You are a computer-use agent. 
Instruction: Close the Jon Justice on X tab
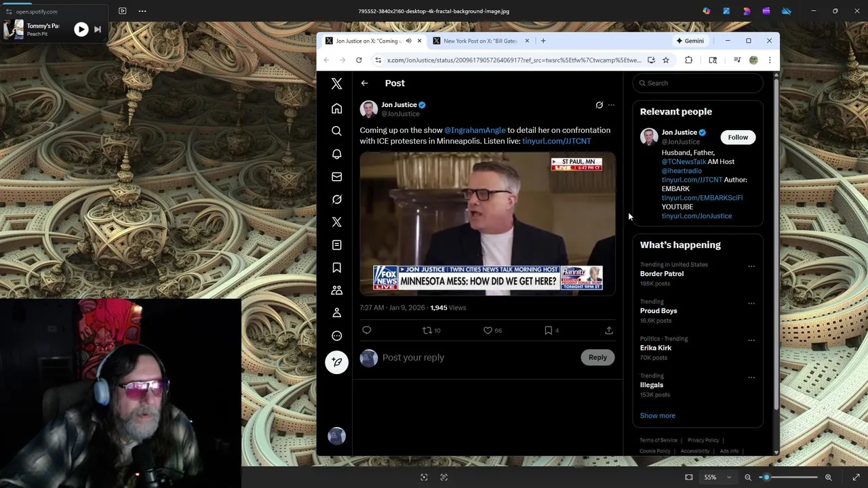(x=419, y=41)
